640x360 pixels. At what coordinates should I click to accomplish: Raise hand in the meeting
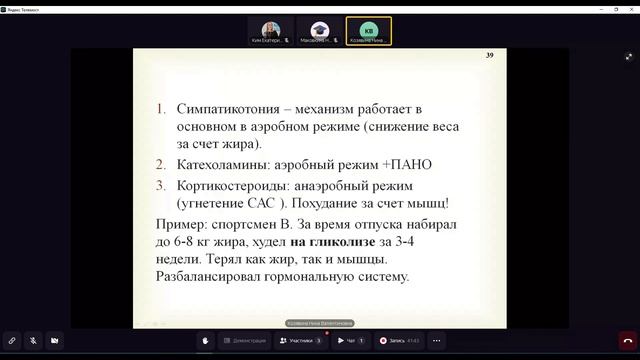[x=205, y=340]
